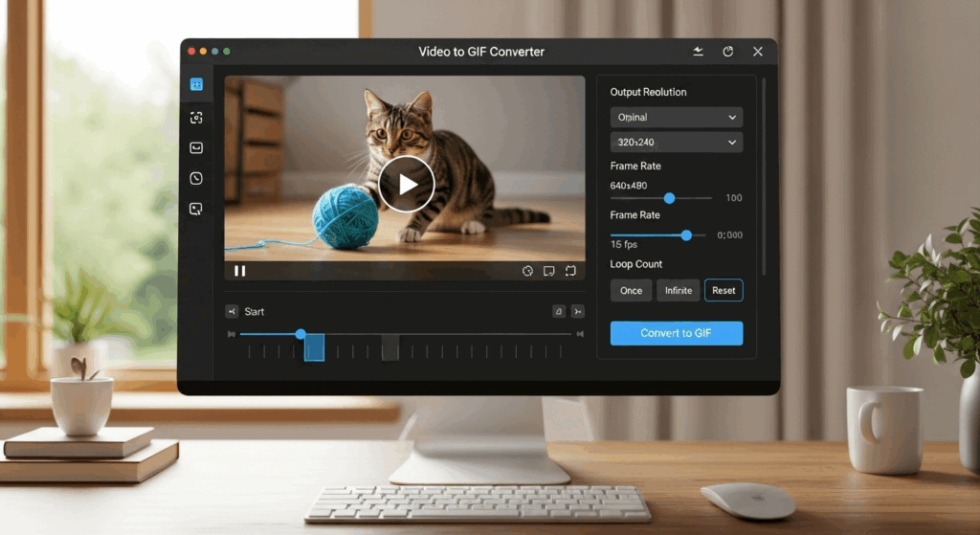Viewport: 980px width, 535px height.
Task: Click the Output Reolution heading
Action: tap(648, 92)
